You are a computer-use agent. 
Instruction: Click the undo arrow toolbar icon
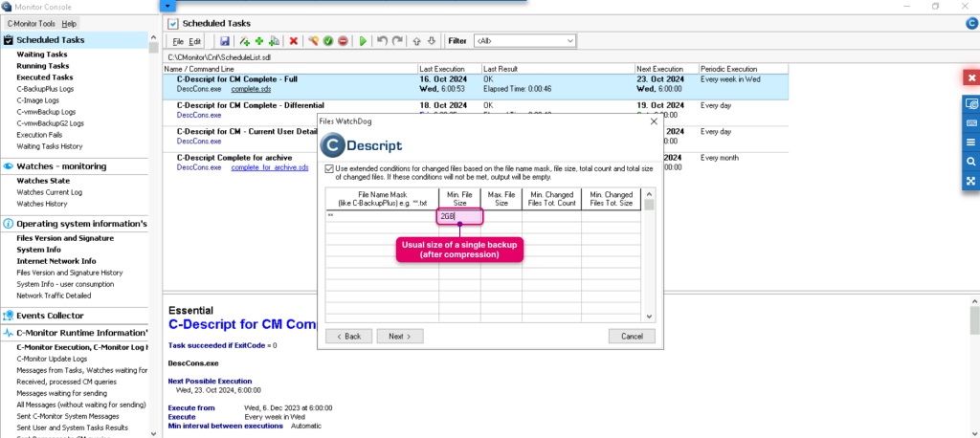[382, 41]
